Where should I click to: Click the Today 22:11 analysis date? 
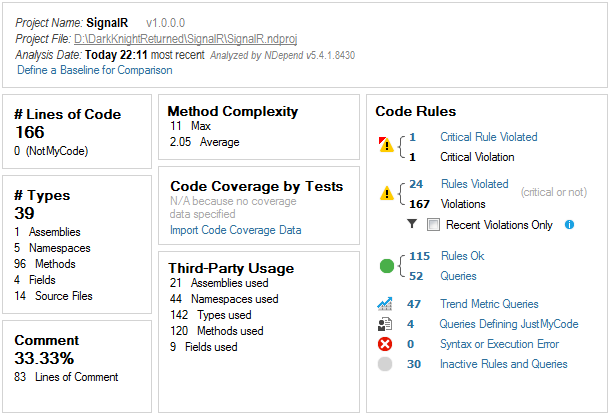pos(116,55)
